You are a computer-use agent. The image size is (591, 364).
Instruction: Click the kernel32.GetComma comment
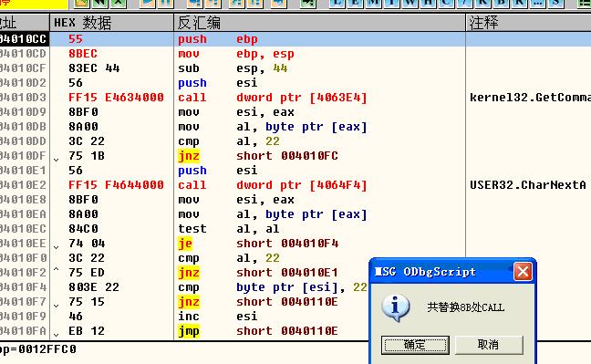coord(530,98)
